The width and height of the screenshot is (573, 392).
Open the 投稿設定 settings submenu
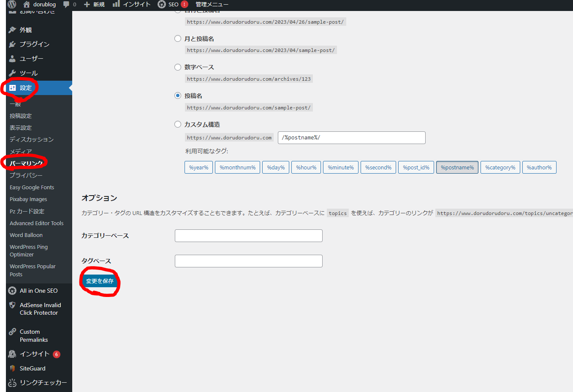[x=21, y=116]
